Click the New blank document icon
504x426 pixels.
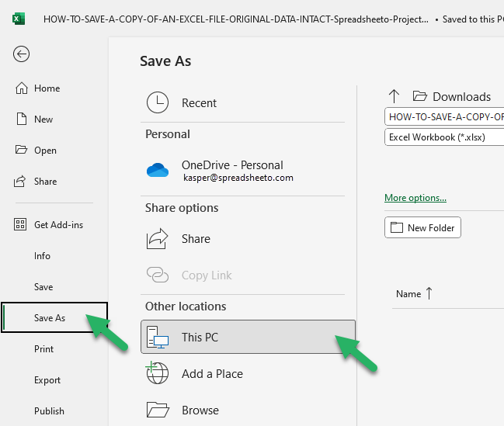pyautogui.click(x=22, y=119)
